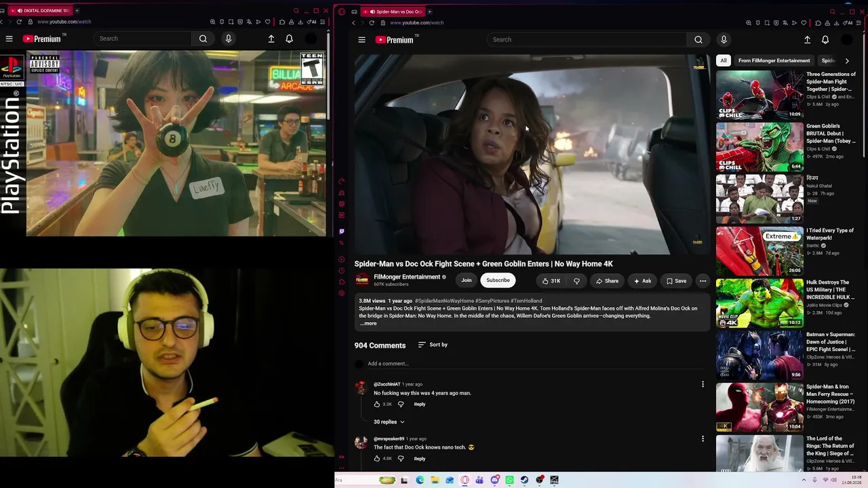The height and width of the screenshot is (488, 868).
Task: Click the Ask button
Action: (642, 281)
